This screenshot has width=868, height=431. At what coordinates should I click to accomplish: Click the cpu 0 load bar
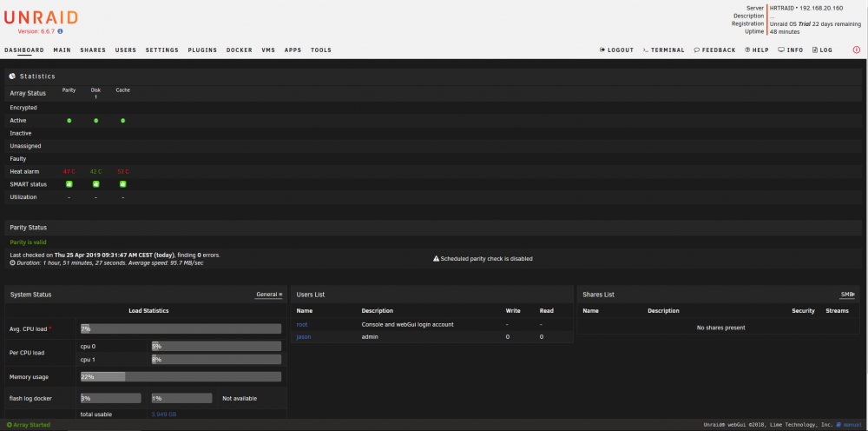[216, 346]
